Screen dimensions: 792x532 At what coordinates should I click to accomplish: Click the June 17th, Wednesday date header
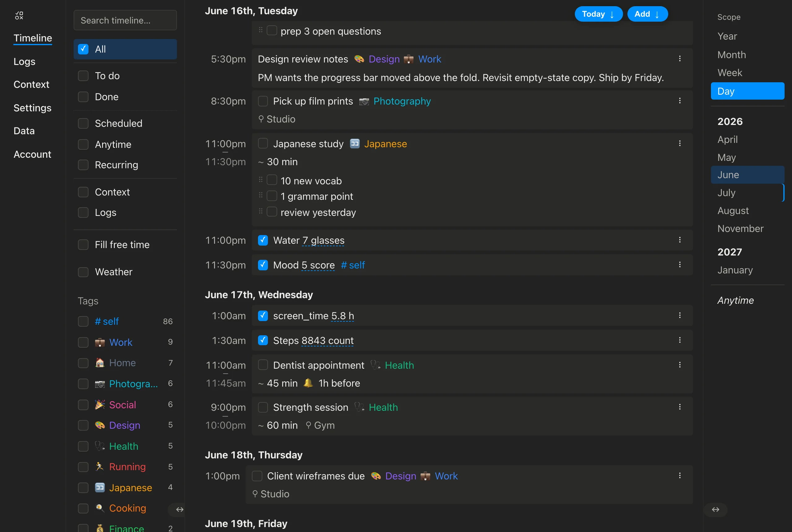pyautogui.click(x=259, y=295)
